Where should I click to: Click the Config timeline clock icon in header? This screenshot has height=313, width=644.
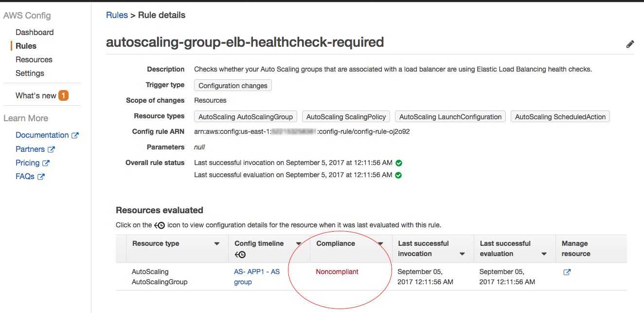click(x=240, y=254)
